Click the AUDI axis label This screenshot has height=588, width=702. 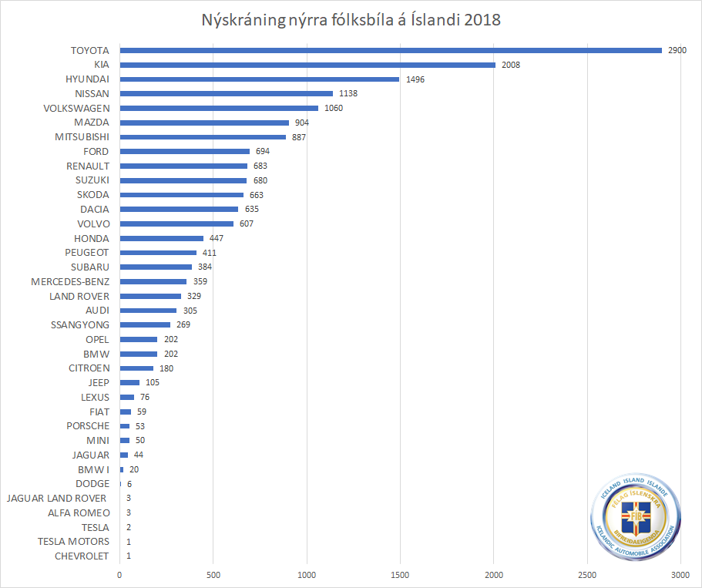[x=97, y=311]
